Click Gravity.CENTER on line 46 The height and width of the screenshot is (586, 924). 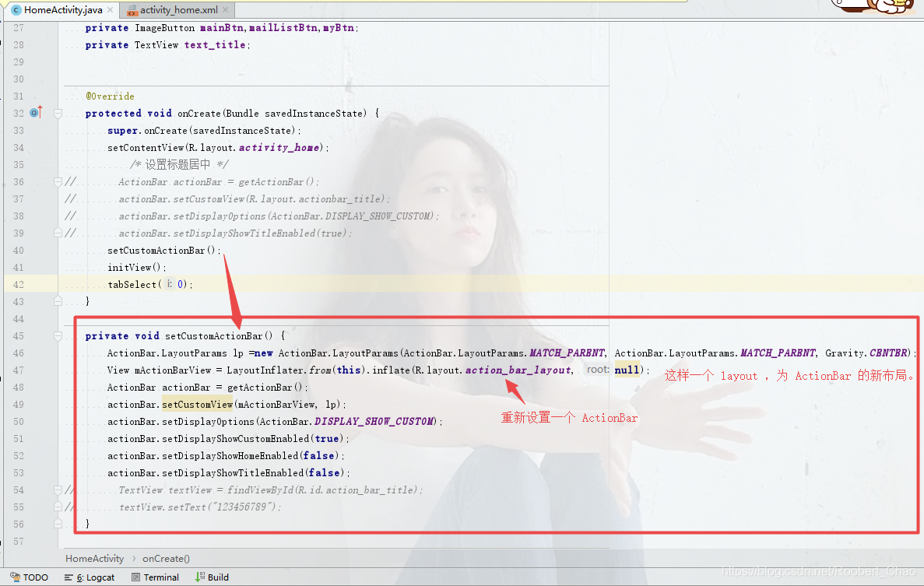(x=867, y=353)
